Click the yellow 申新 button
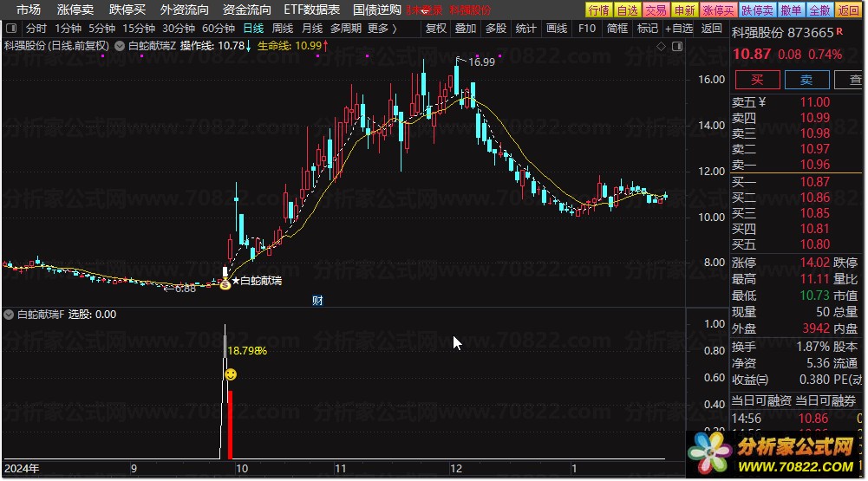 (685, 10)
